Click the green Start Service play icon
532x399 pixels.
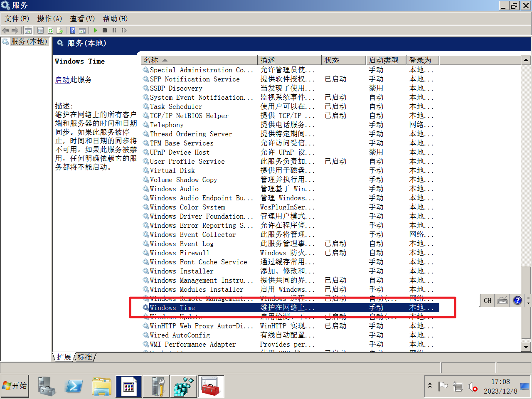[x=96, y=30]
